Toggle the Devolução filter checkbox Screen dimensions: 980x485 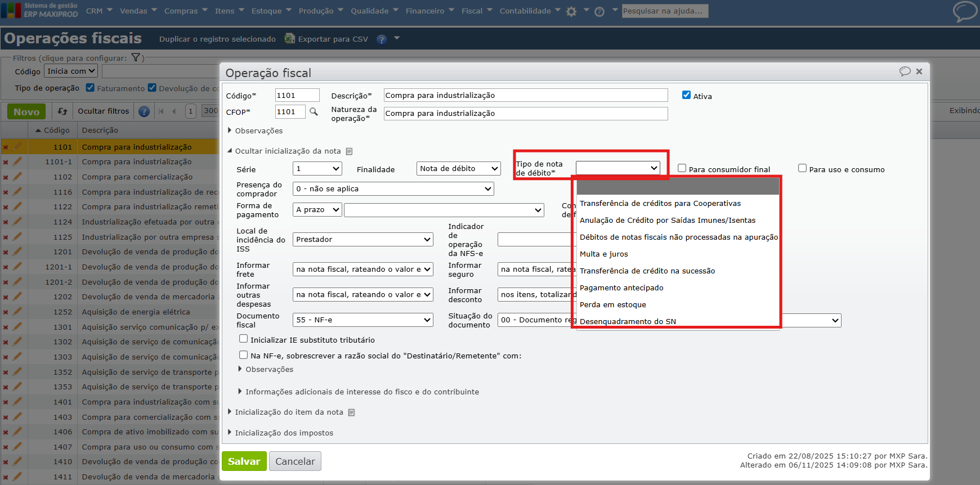[152, 88]
